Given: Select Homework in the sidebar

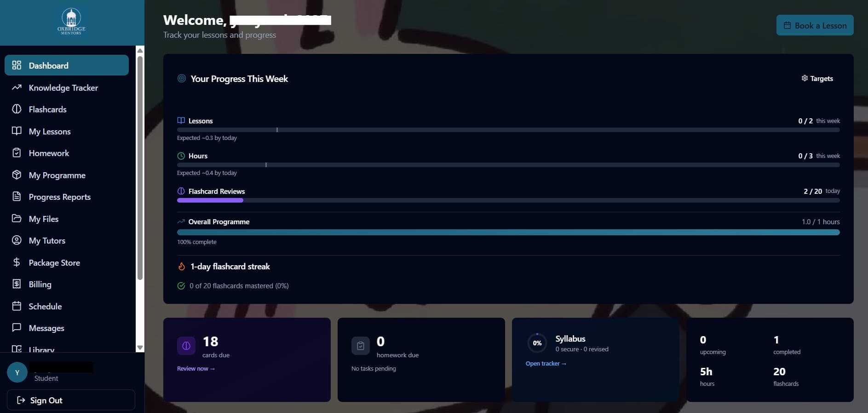Looking at the screenshot, I should tap(67, 153).
